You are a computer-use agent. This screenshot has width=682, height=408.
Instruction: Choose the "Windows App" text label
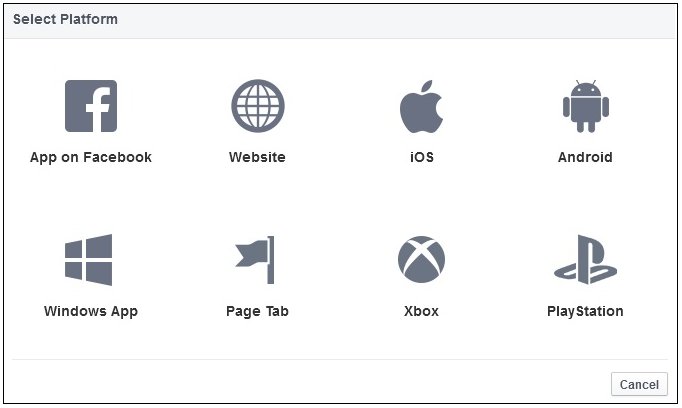pos(91,311)
